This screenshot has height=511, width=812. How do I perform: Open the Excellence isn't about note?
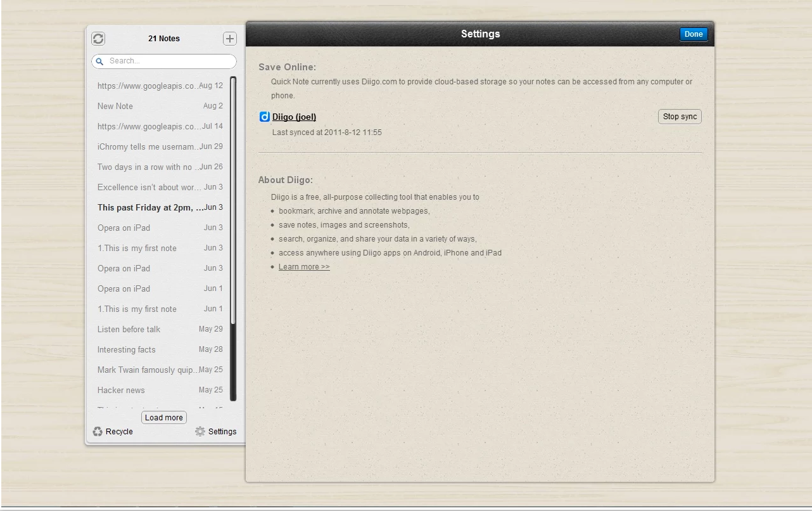point(160,188)
